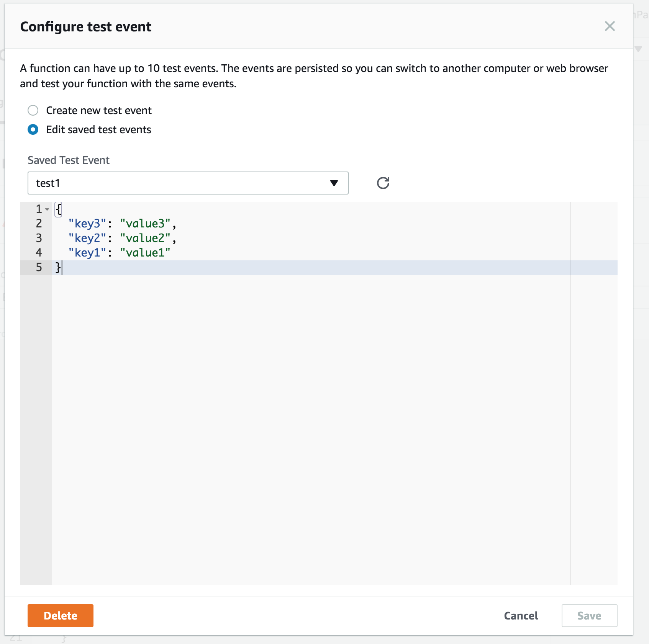This screenshot has height=644, width=649.
Task: Open the Saved Test Event dropdown showing test1
Action: [x=188, y=183]
